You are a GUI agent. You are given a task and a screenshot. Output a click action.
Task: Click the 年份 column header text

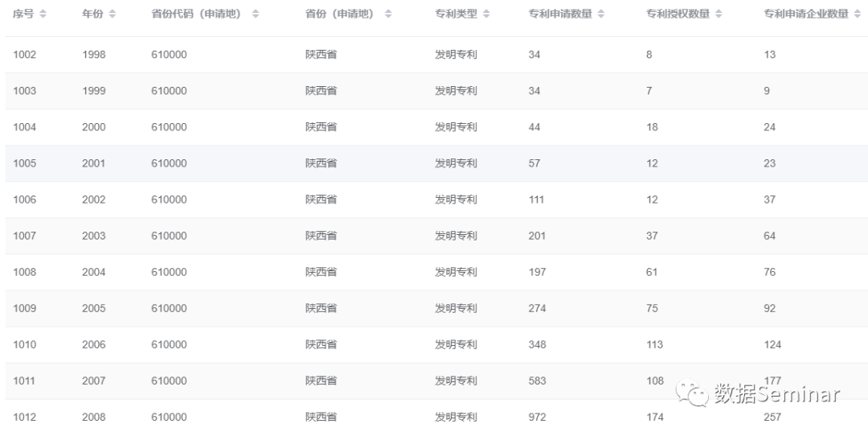tap(92, 14)
